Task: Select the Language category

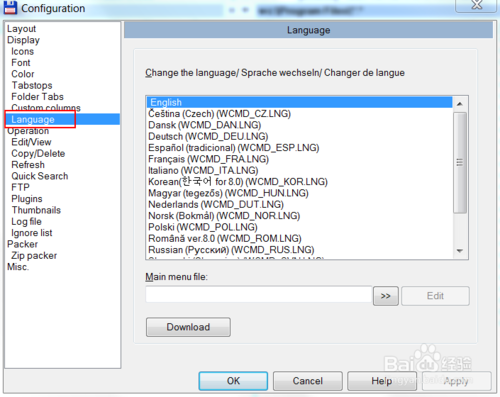Action: [x=33, y=119]
